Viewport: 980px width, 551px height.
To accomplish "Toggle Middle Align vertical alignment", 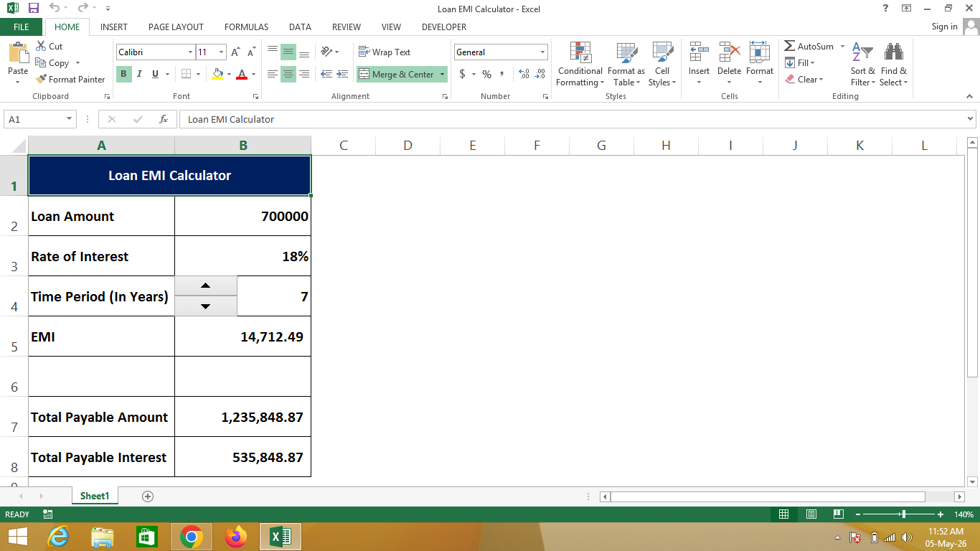I will pyautogui.click(x=288, y=52).
